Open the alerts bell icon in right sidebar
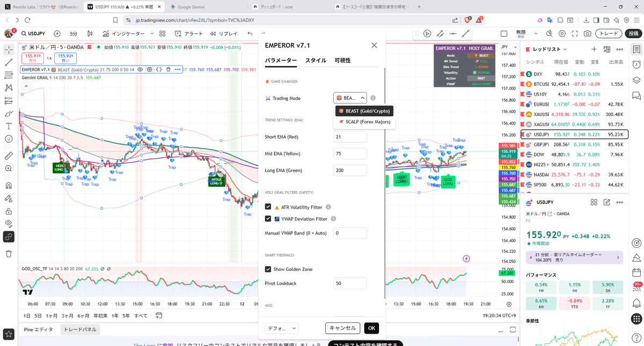This screenshot has height=346, width=644. 636,303
